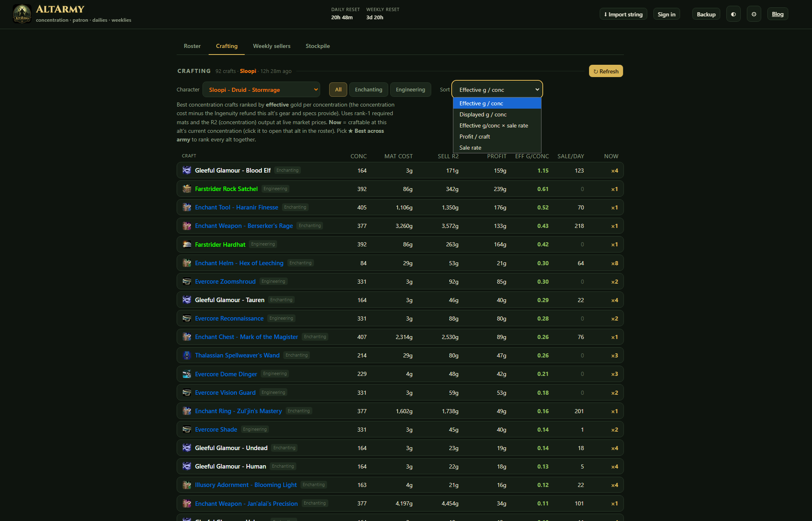Click the Evercore Reconnaissance item icon

pyautogui.click(x=187, y=319)
